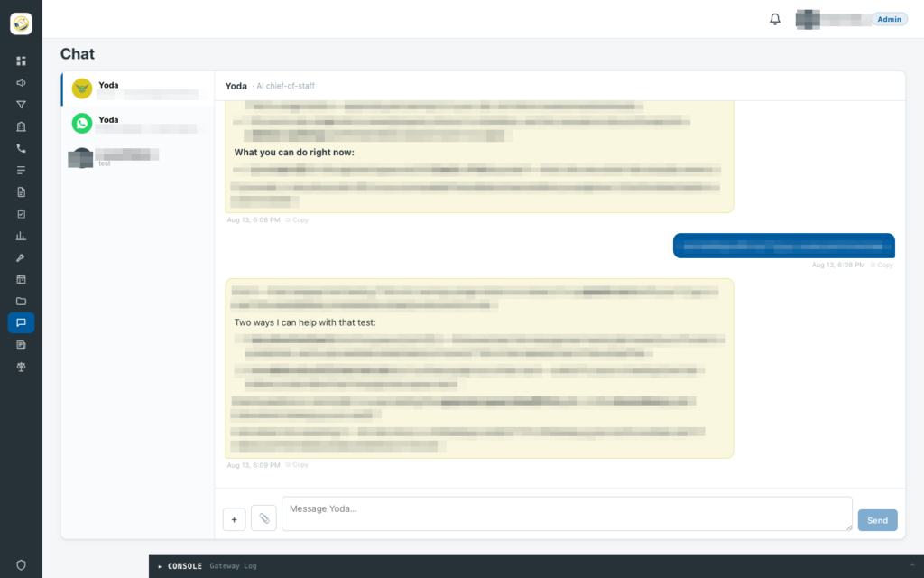
Task: Click the paperclip attach file button
Action: 263,518
